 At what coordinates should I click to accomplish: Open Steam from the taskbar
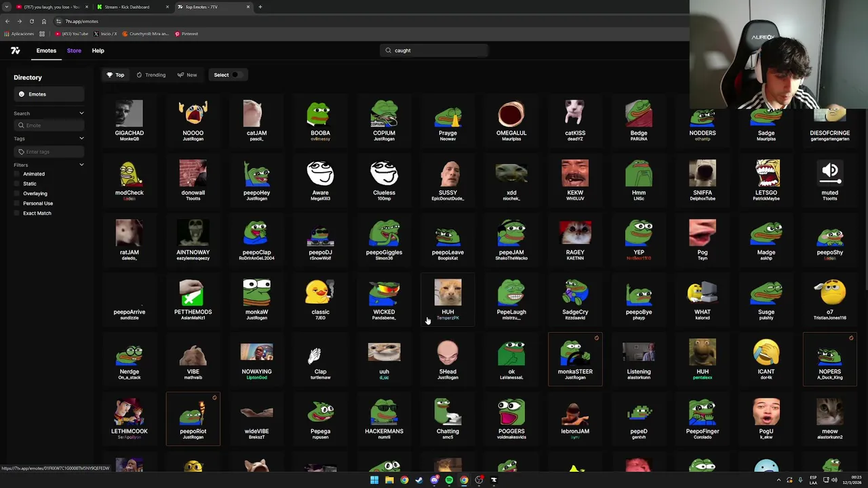click(x=419, y=480)
